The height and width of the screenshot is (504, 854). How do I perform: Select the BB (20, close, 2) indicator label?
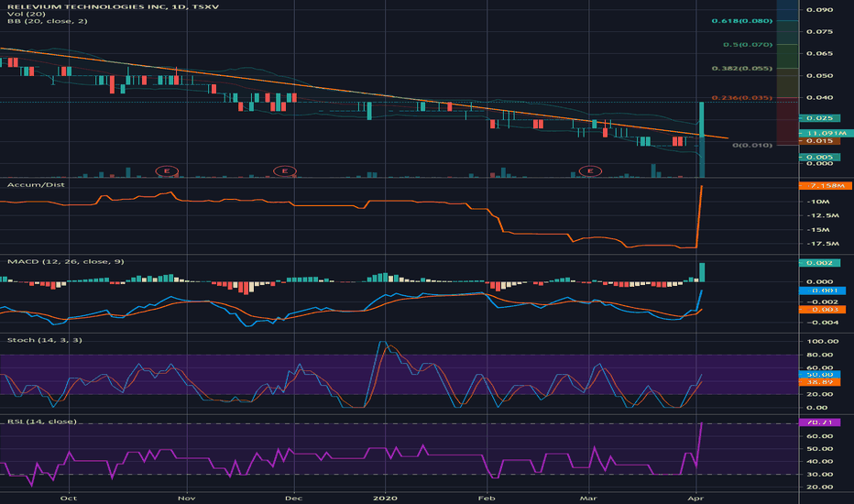(x=48, y=21)
